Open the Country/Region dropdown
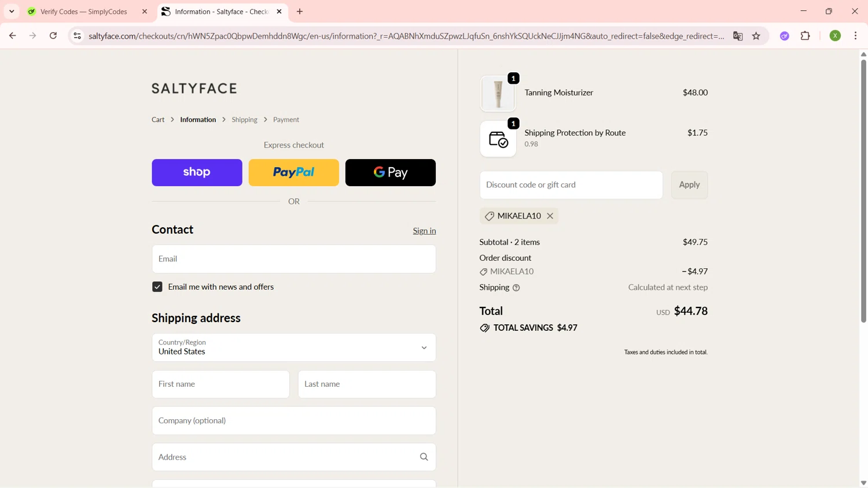The image size is (868, 488). (x=294, y=347)
